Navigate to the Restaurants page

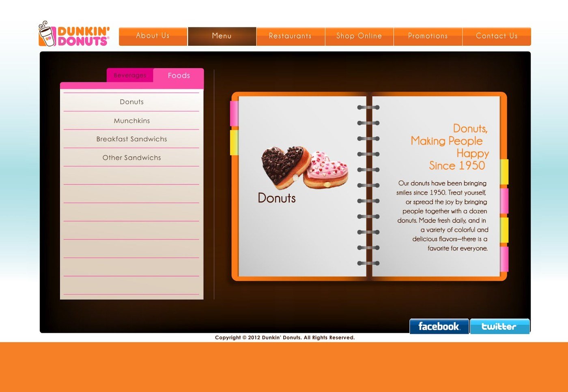(x=290, y=36)
